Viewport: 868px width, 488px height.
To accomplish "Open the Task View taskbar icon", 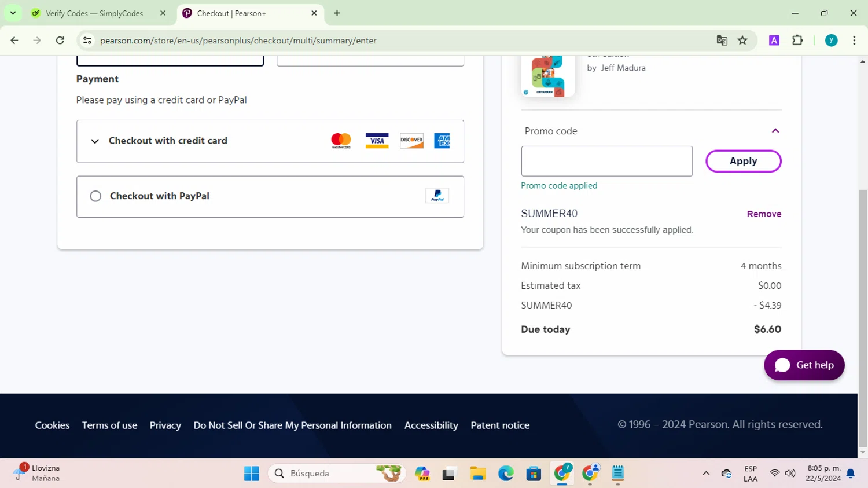I will point(450,474).
